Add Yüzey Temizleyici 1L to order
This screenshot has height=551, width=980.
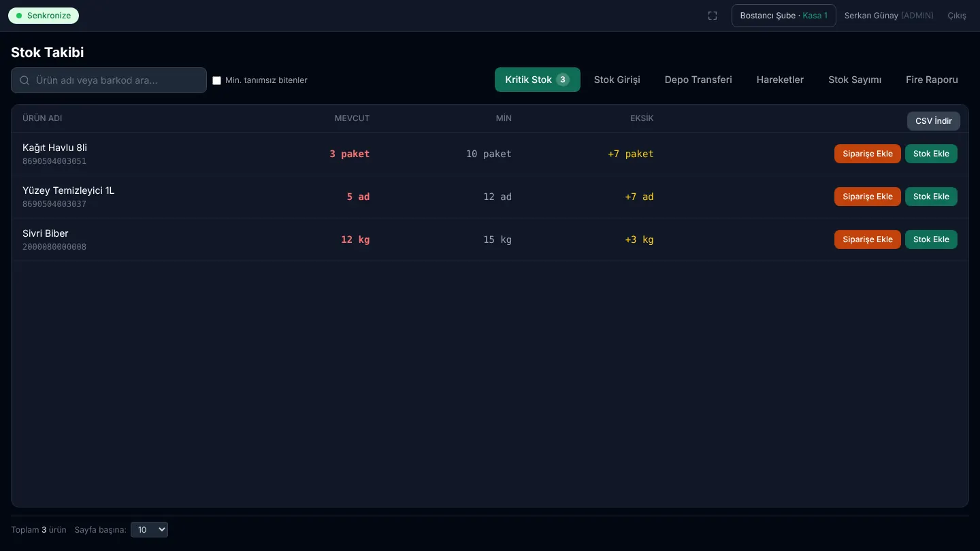(868, 197)
